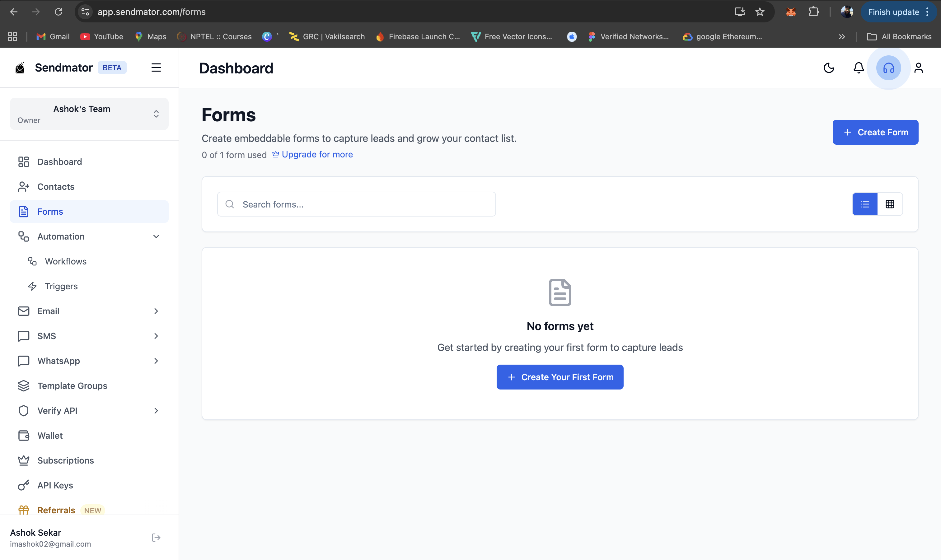Open the Dashboard section in sidebar
Viewport: 941px width, 560px height.
point(60,161)
